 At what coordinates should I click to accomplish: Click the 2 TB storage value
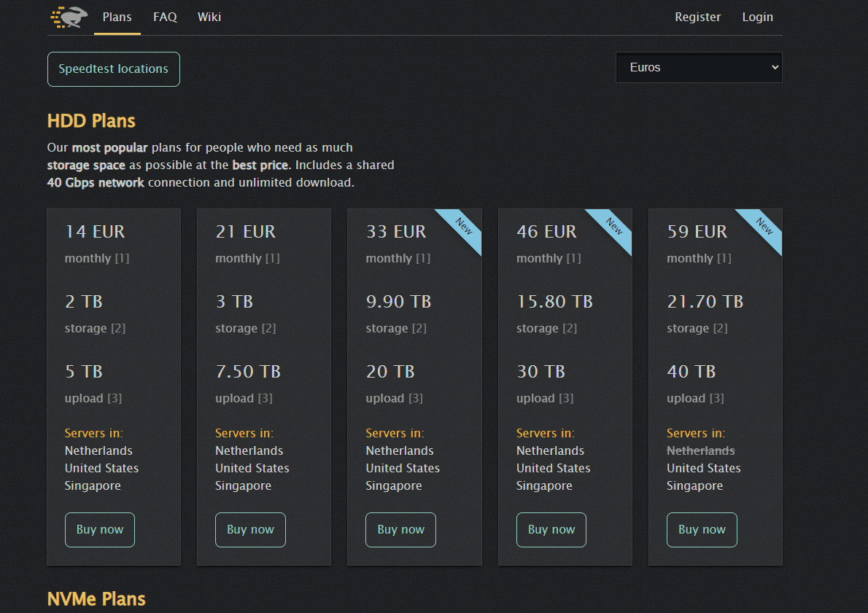(x=84, y=302)
